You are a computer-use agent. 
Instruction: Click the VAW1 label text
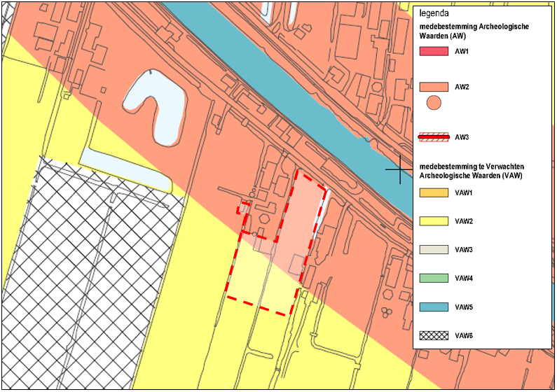click(464, 193)
